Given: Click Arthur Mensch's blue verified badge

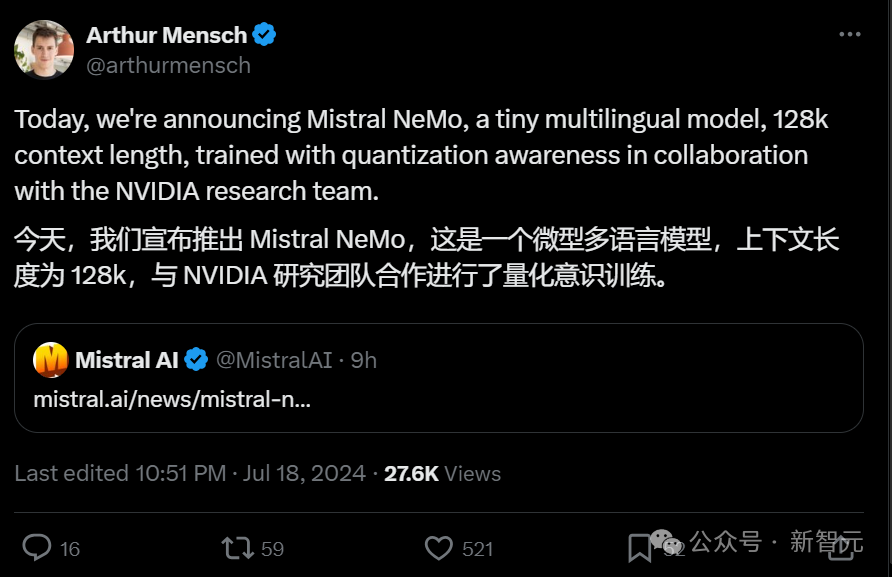Looking at the screenshot, I should coord(265,35).
